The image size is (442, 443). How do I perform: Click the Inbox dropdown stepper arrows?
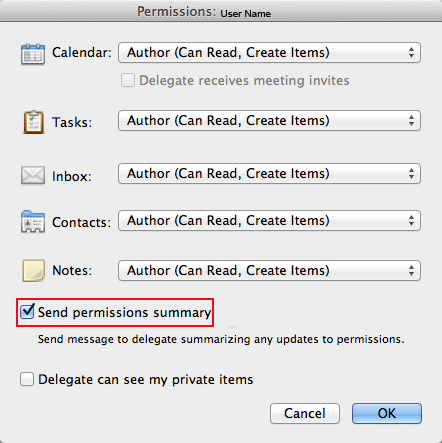pos(411,174)
